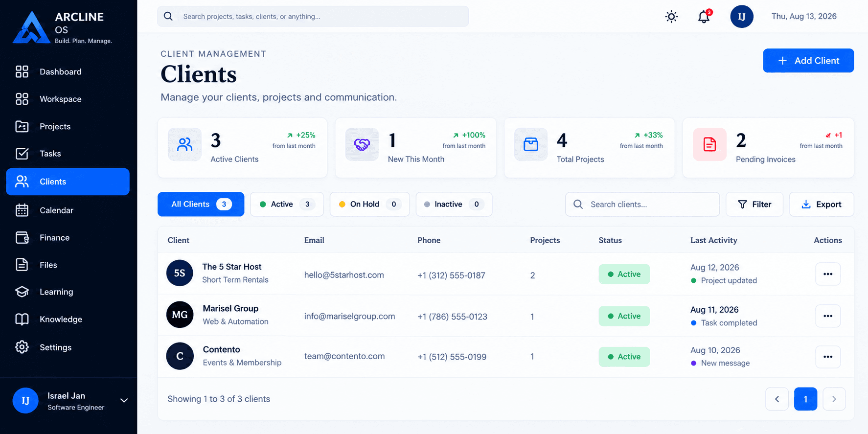Viewport: 868px width, 434px height.
Task: Open the Projects page
Action: click(68, 127)
